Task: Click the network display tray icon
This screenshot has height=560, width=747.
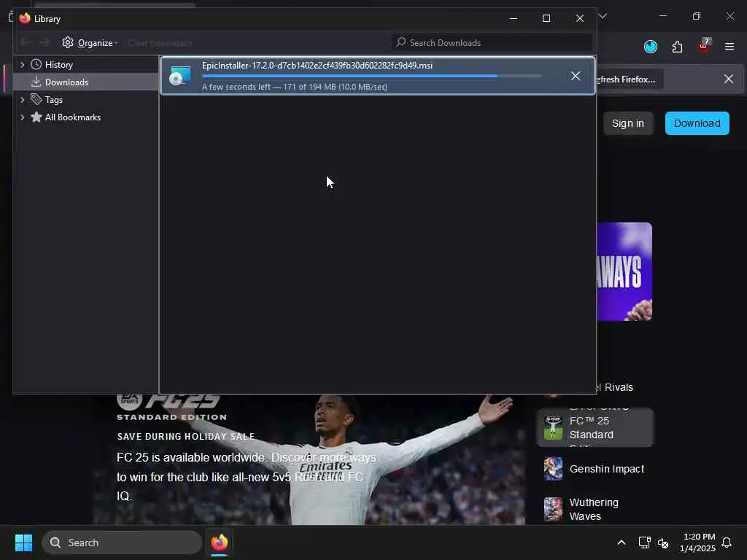Action: click(645, 542)
